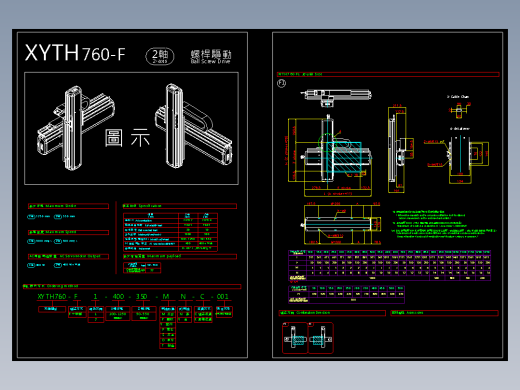Click the large 圖示 label between the drawings
The image size is (520, 390).
tap(127, 138)
